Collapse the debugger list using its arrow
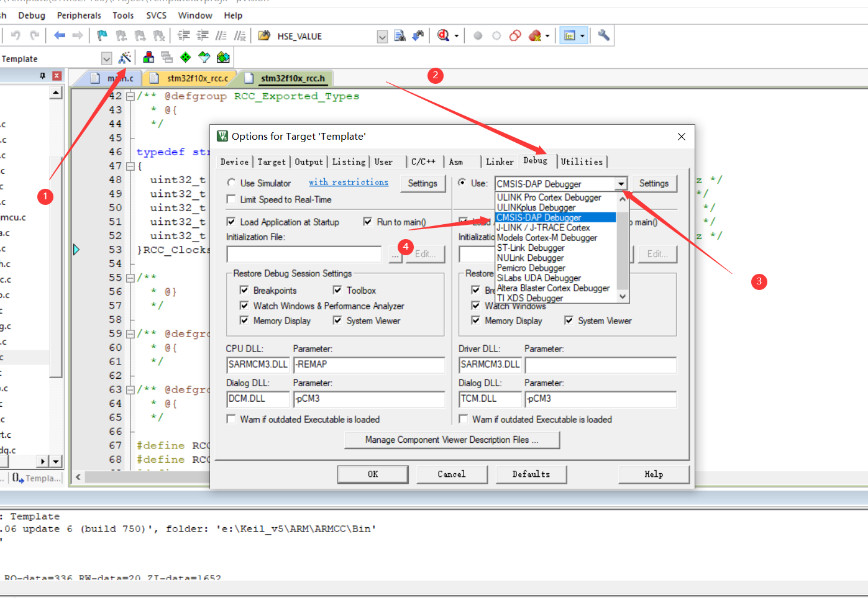The image size is (868, 598). pyautogui.click(x=621, y=184)
